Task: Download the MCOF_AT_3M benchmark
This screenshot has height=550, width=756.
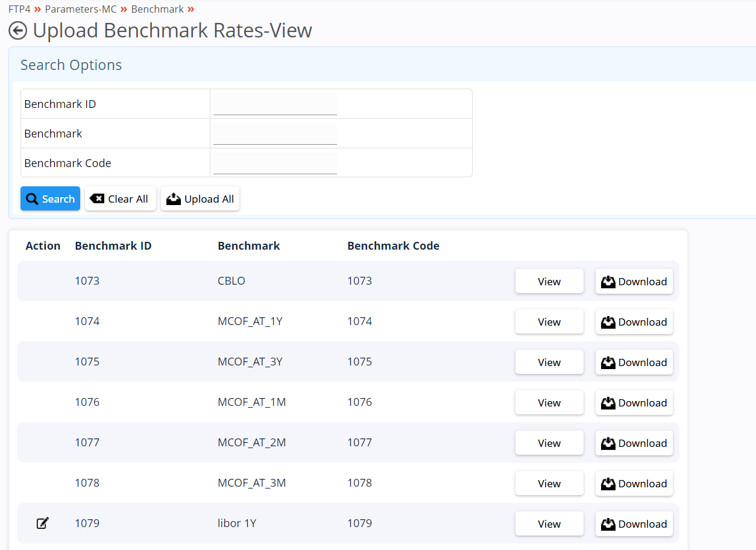Action: pyautogui.click(x=634, y=483)
